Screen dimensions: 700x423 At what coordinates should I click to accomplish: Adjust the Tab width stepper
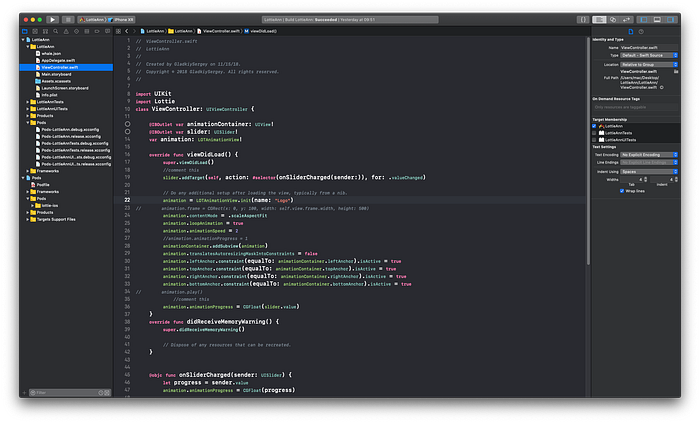646,179
